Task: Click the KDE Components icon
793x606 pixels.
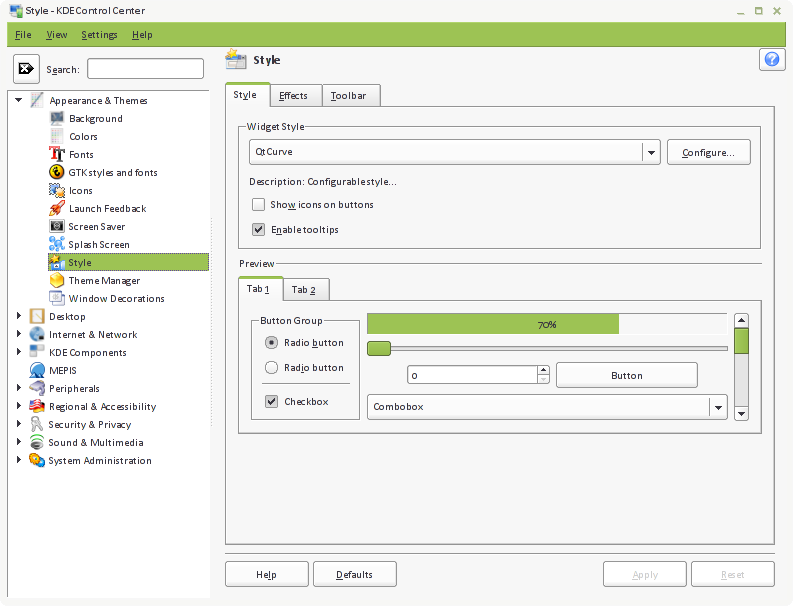Action: pos(37,351)
